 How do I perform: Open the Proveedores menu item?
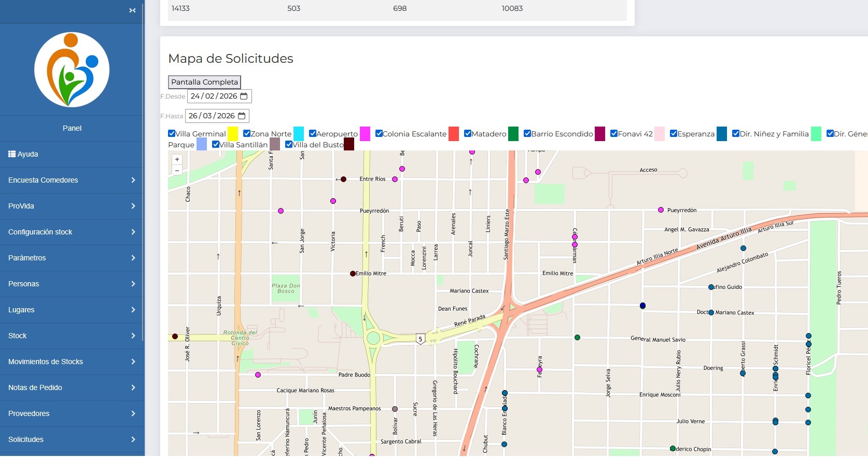click(72, 413)
